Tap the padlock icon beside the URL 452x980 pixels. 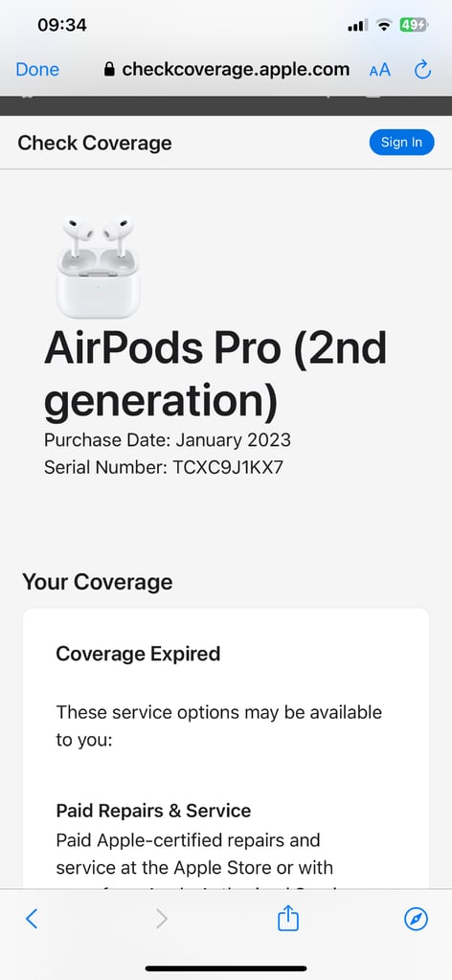click(x=109, y=69)
